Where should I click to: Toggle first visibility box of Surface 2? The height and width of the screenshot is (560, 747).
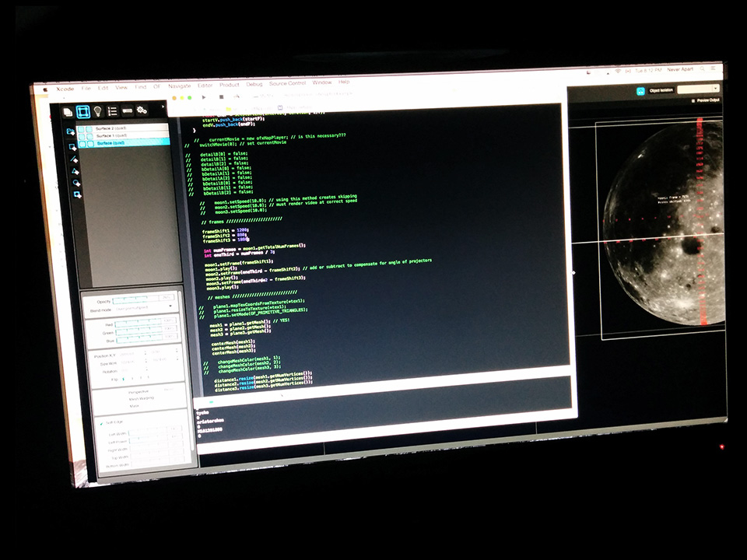81,128
